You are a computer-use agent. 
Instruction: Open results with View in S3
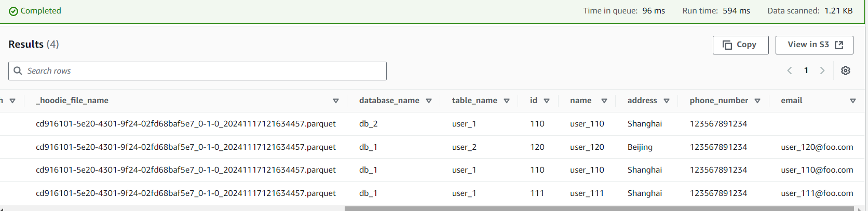pyautogui.click(x=814, y=45)
